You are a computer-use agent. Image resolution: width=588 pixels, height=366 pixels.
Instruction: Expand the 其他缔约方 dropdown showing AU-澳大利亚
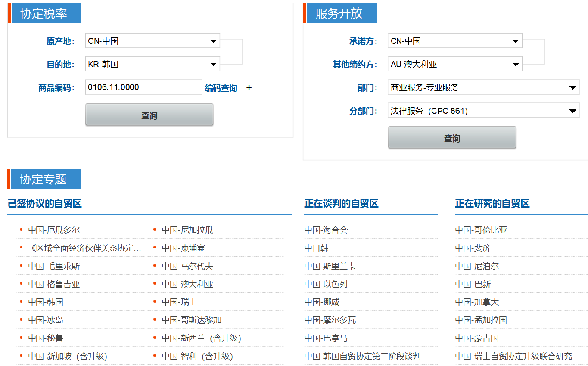click(455, 65)
